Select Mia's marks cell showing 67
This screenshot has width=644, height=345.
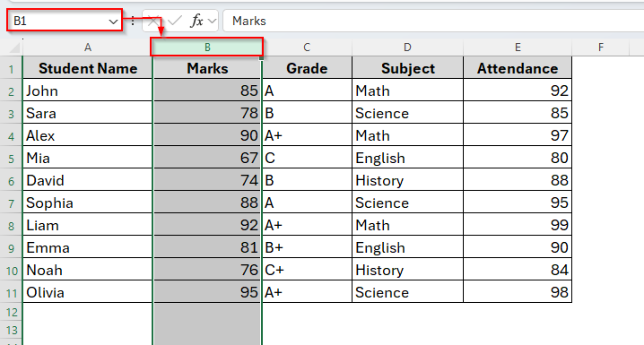click(208, 158)
